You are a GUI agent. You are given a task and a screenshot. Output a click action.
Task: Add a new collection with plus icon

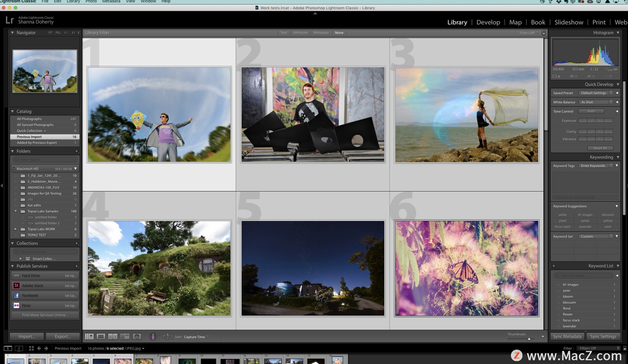77,243
